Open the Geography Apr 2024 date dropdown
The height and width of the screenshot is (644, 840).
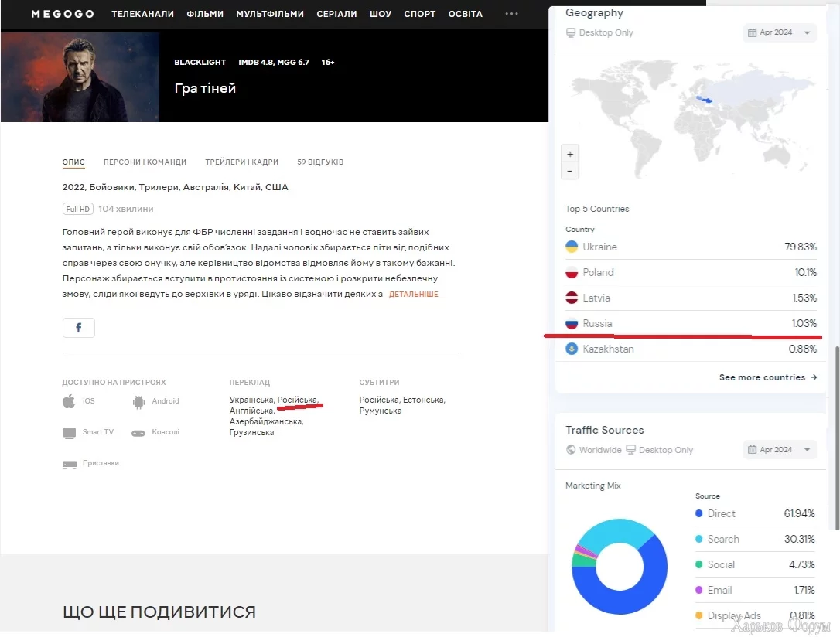pos(780,32)
